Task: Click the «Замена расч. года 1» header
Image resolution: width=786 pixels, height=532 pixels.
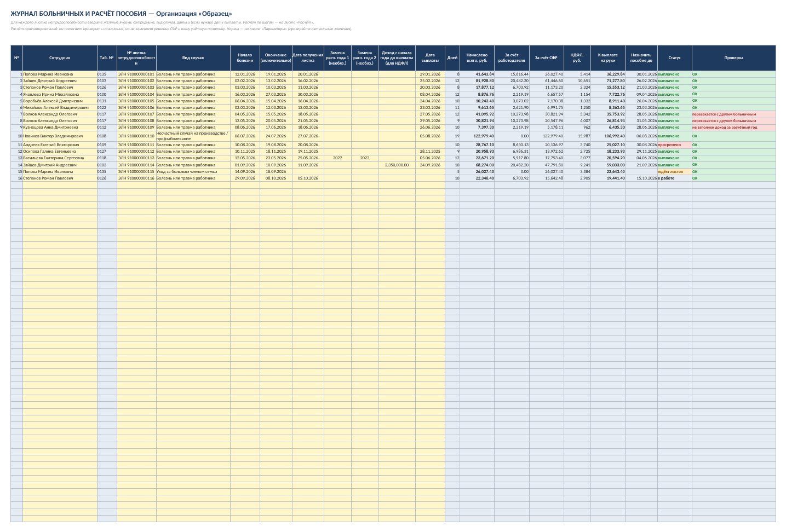Action: tap(337, 57)
